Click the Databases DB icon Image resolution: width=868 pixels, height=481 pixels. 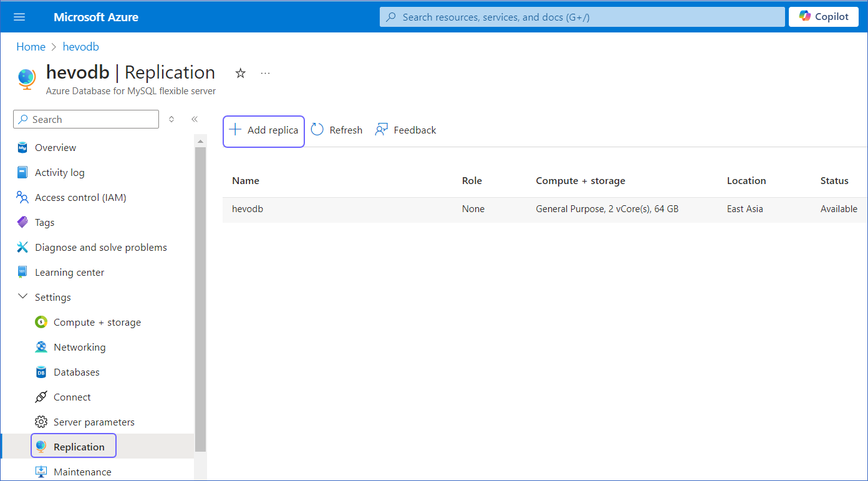click(41, 372)
